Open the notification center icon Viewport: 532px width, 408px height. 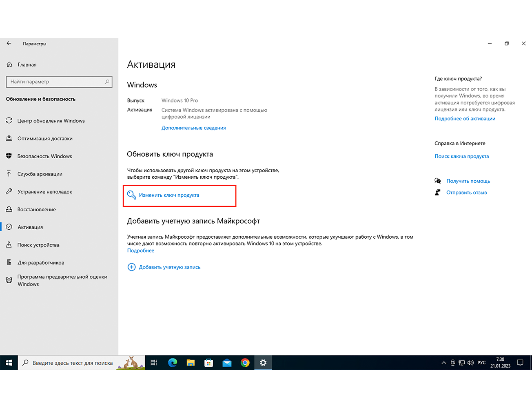[x=520, y=363]
